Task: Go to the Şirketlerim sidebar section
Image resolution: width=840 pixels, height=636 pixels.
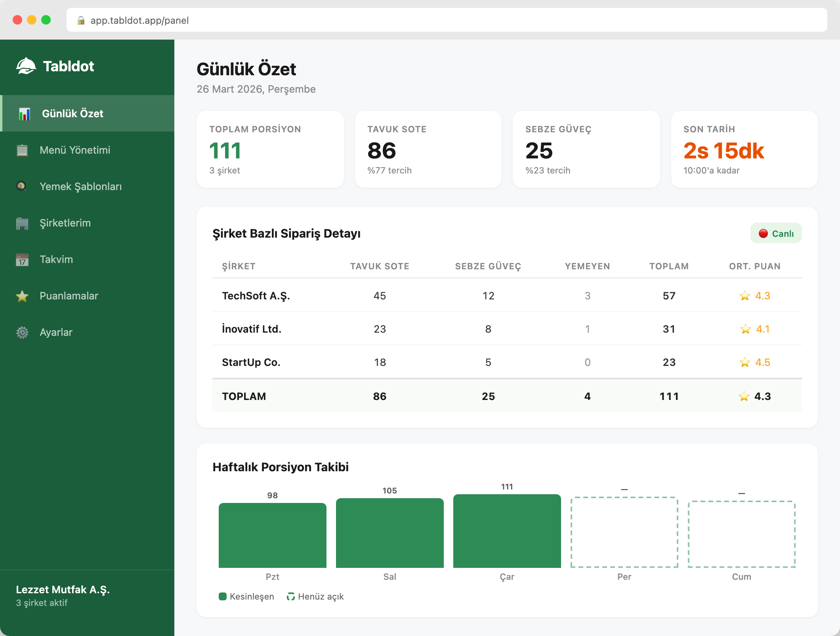Action: click(x=65, y=223)
